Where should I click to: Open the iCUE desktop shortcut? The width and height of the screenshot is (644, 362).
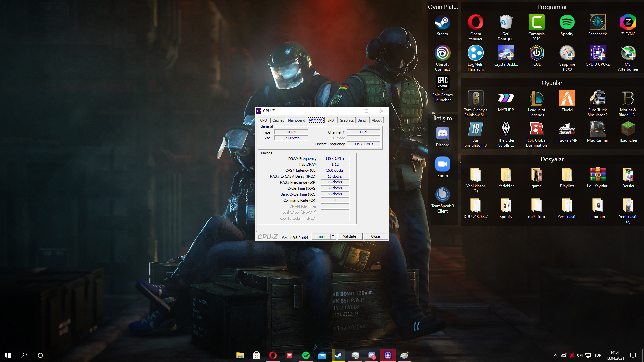pos(536,53)
